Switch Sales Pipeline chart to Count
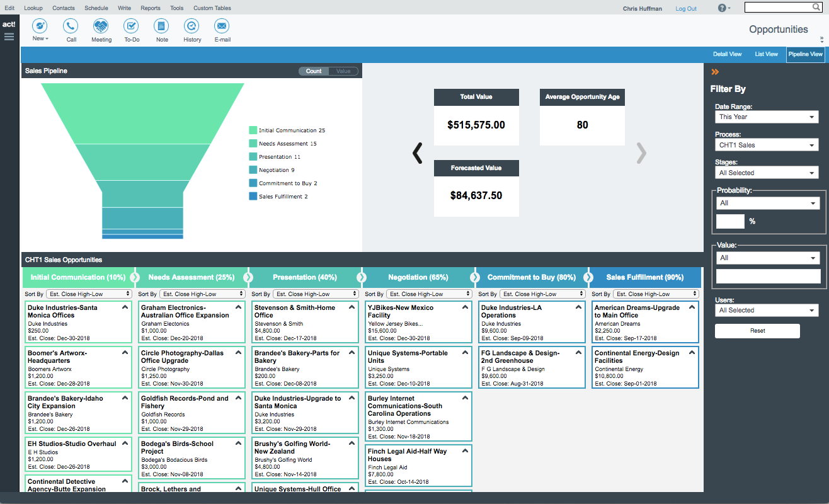 tap(314, 71)
